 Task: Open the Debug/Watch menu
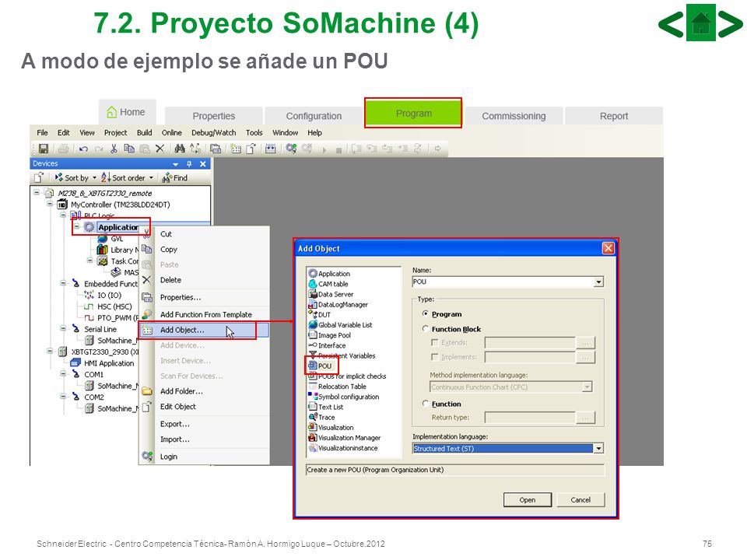213,133
